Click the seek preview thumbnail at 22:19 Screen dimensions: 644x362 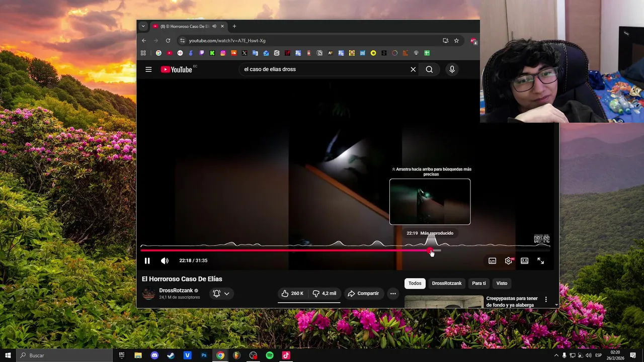click(x=430, y=202)
